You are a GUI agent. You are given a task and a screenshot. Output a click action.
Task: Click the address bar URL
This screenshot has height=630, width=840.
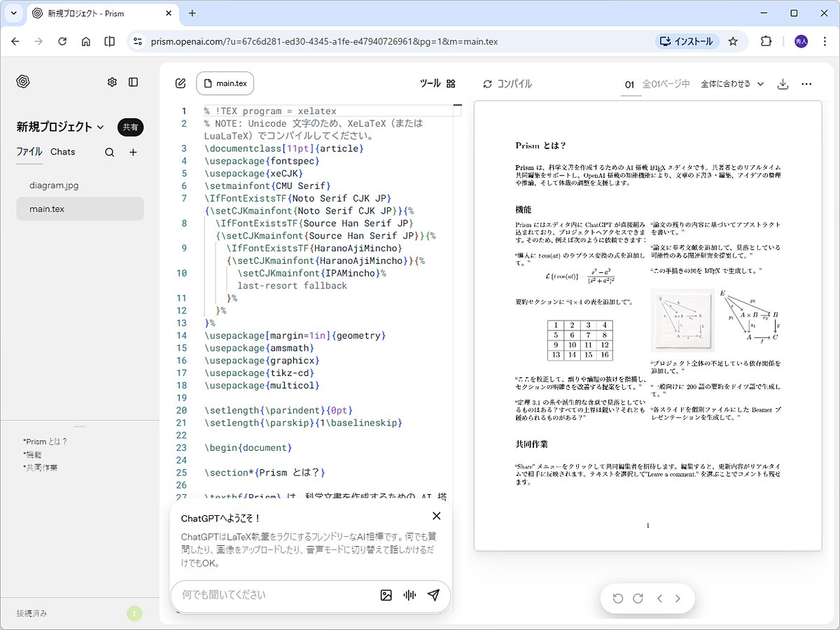(324, 41)
